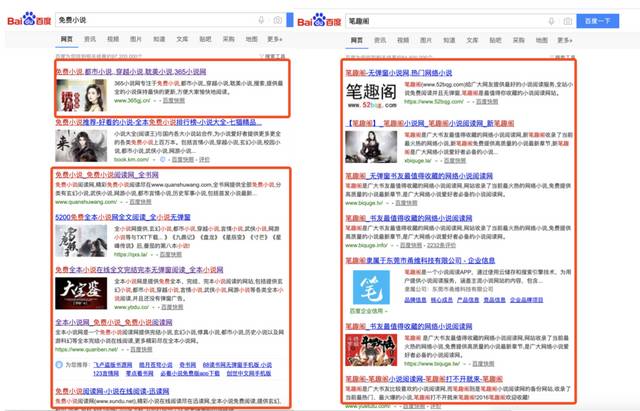Open 免费小说_免费小说阅读网_全书网 result link

tap(107, 175)
